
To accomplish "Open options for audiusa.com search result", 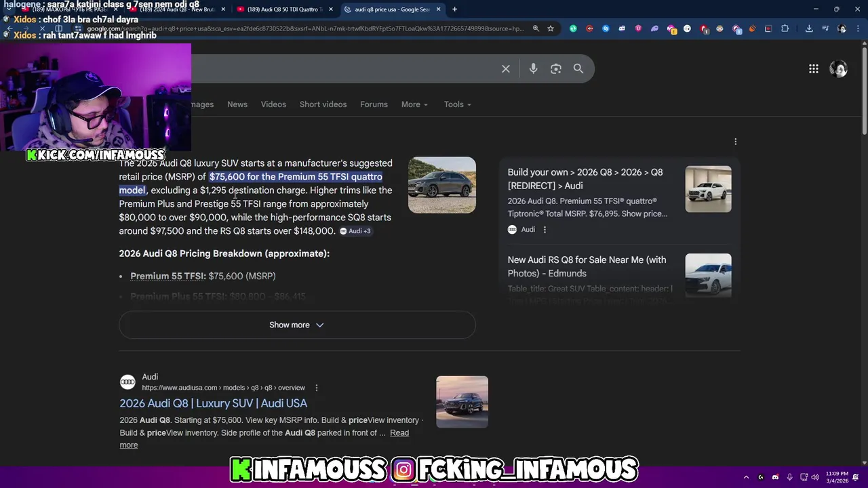I will (x=316, y=388).
